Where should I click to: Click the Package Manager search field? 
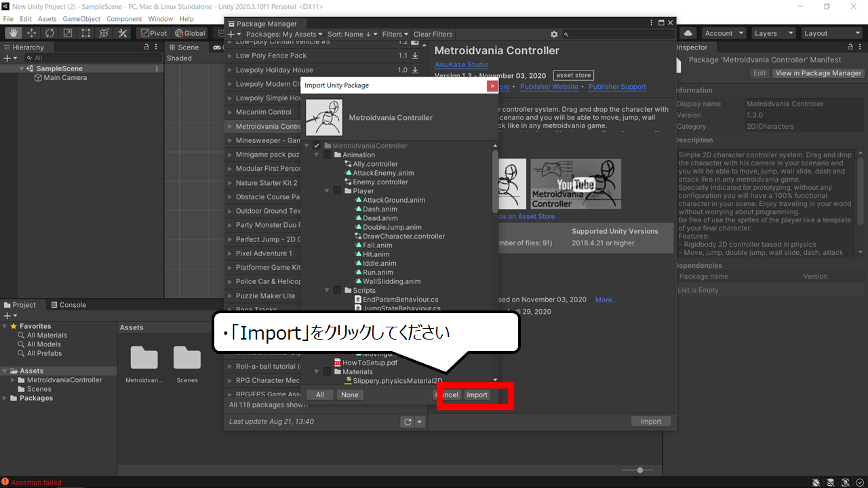tap(619, 34)
